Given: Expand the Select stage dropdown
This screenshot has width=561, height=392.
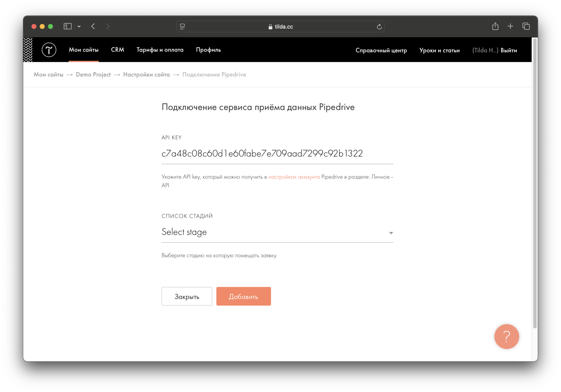Looking at the screenshot, I should tap(277, 232).
